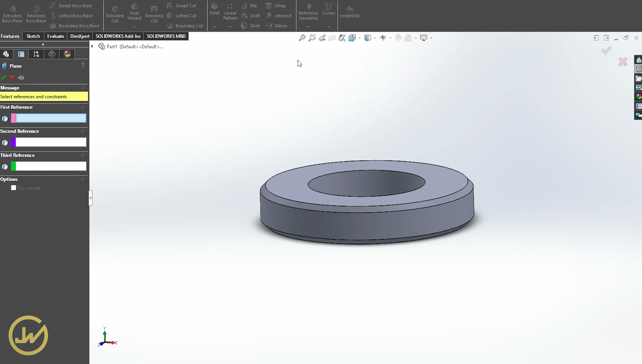Cancel with the graphics-area red X
Viewport: 642px width, 364px height.
coord(623,62)
